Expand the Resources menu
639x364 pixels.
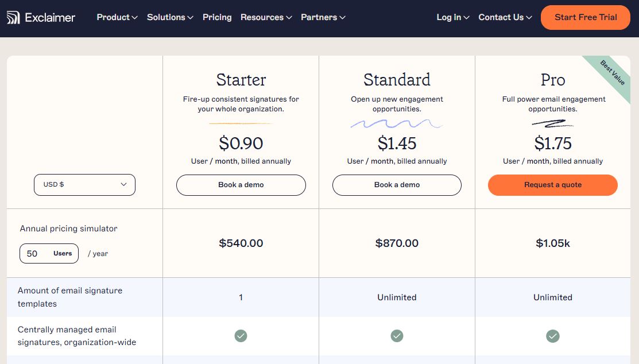point(266,17)
